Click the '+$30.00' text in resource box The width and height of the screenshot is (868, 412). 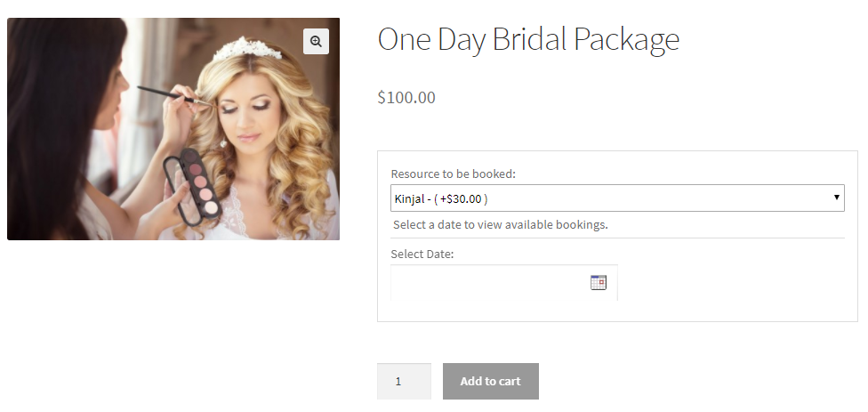click(x=462, y=198)
